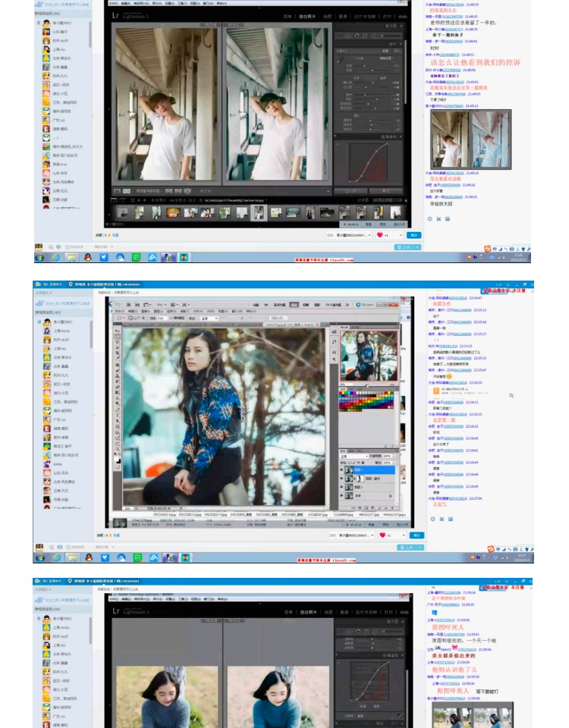Mute the speaker below train-photo screenshot's member list
The image size is (569, 728).
(58, 246)
